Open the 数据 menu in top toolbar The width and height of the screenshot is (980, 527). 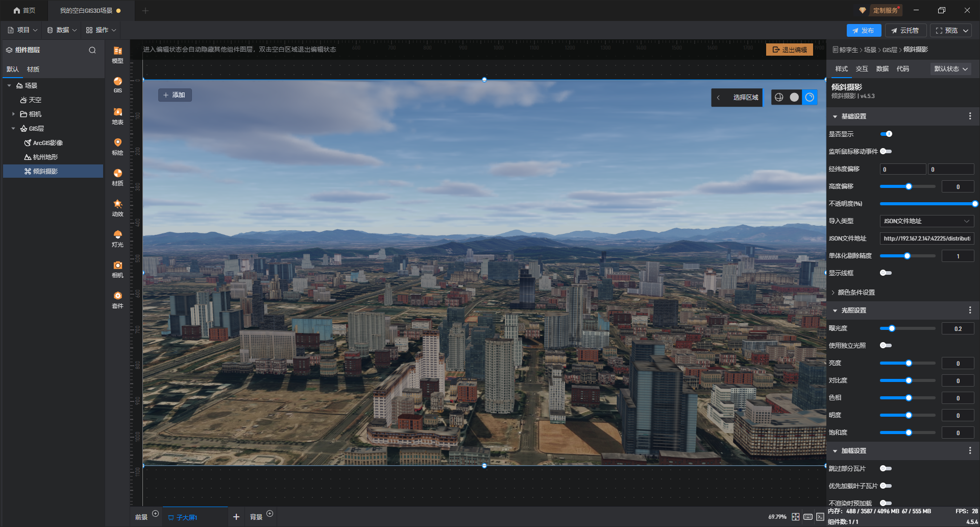click(x=62, y=30)
